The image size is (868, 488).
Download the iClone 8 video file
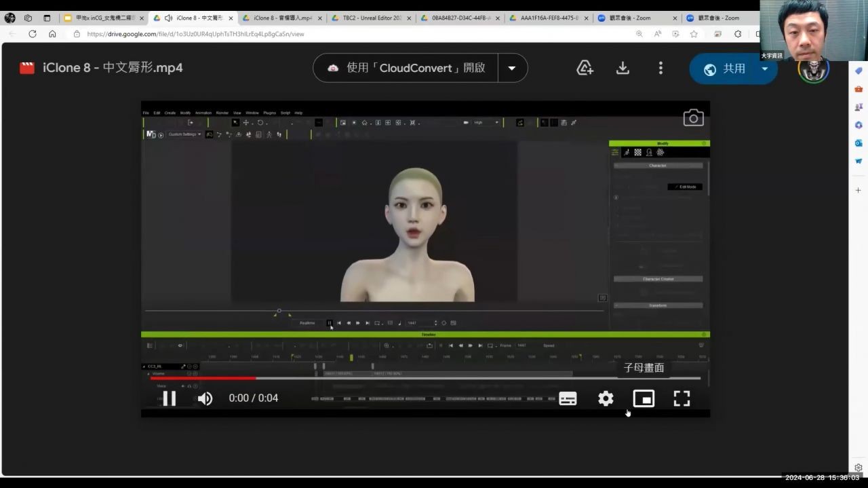point(623,68)
